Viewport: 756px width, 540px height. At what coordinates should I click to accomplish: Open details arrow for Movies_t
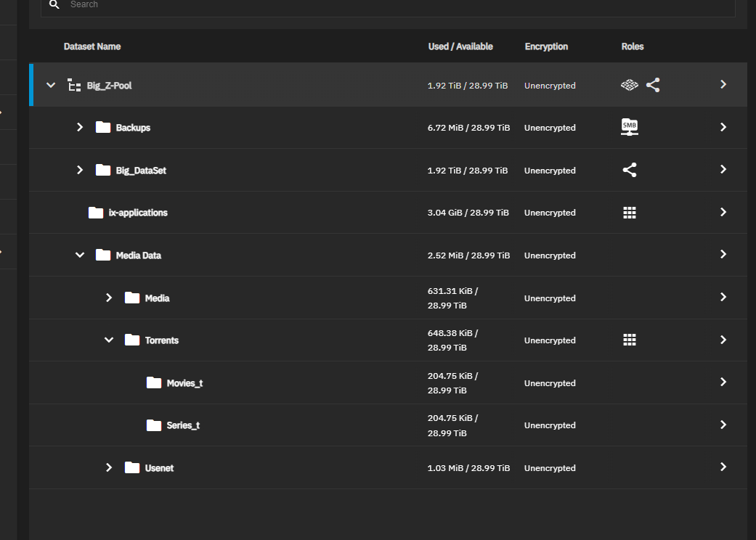(723, 382)
